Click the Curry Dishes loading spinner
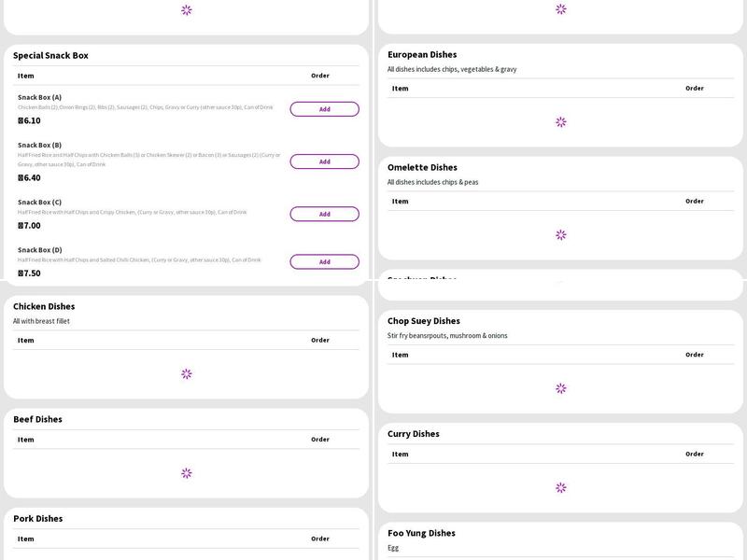 click(x=561, y=487)
